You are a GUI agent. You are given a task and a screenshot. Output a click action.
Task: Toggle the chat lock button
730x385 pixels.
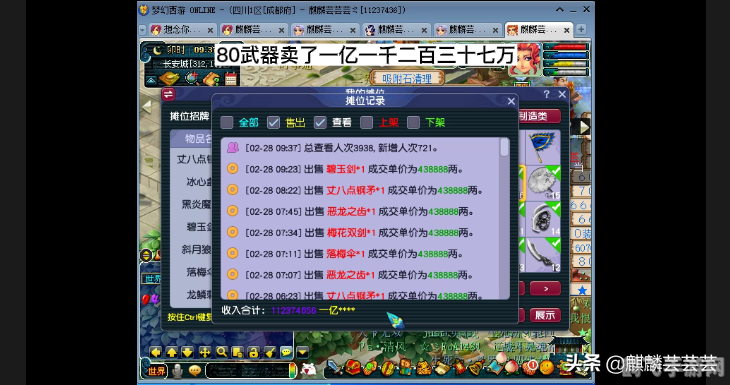point(253,352)
